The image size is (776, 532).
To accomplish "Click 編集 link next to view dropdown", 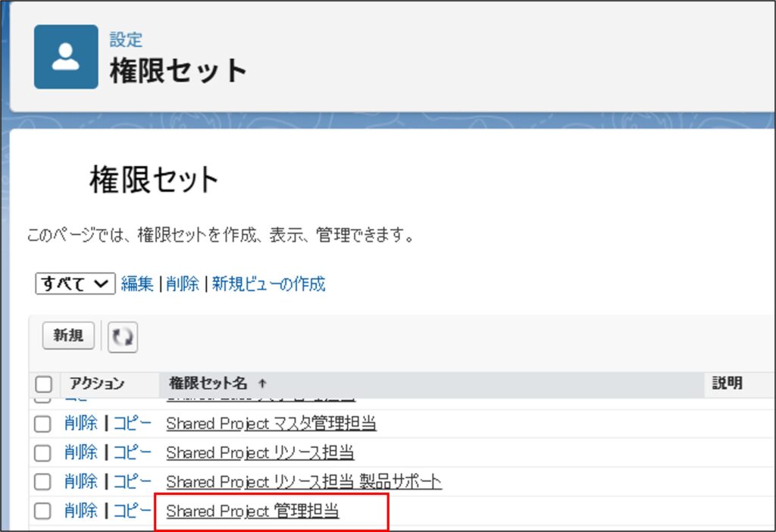I will coord(137,284).
